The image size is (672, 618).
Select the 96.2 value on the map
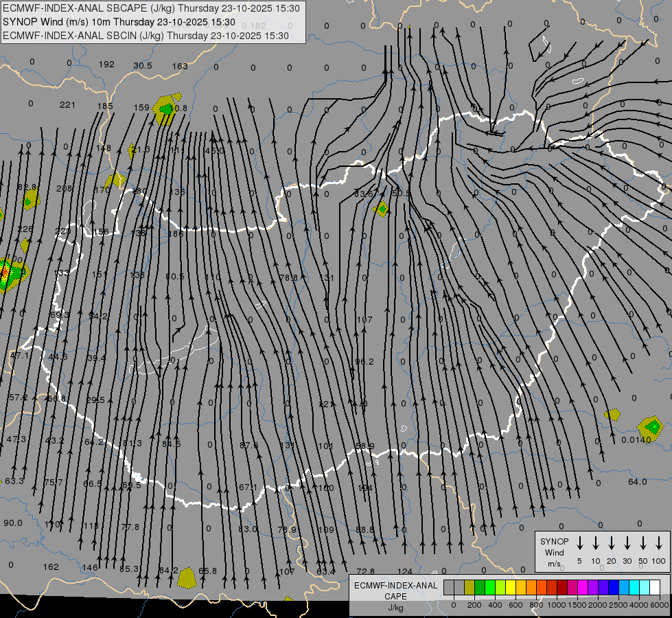pos(364,362)
